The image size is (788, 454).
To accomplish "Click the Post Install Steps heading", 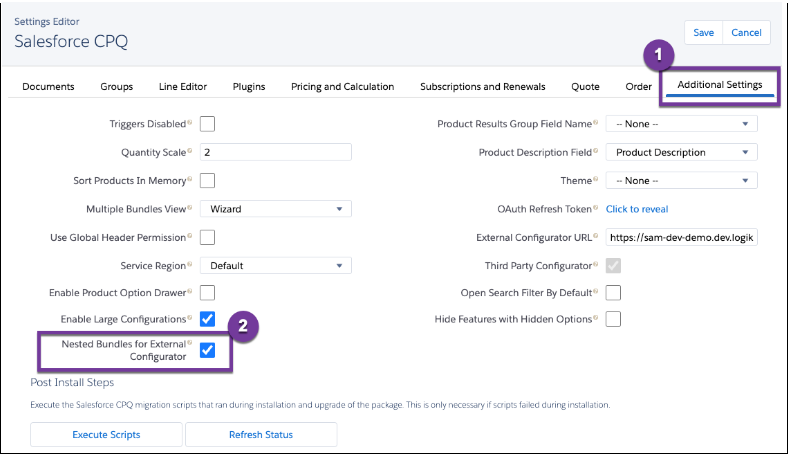I will pyautogui.click(x=72, y=382).
